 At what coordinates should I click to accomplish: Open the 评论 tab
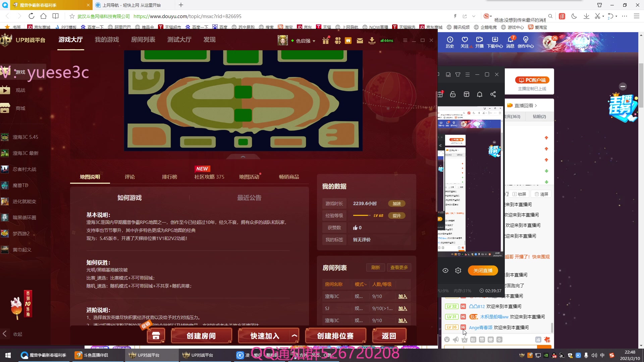[x=129, y=177]
